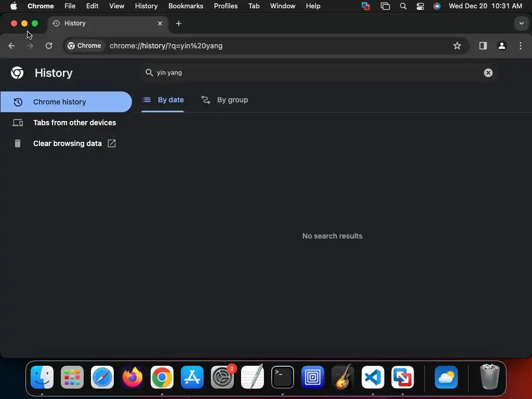Open Finder from the dock
This screenshot has width=532, height=399.
click(x=42, y=377)
